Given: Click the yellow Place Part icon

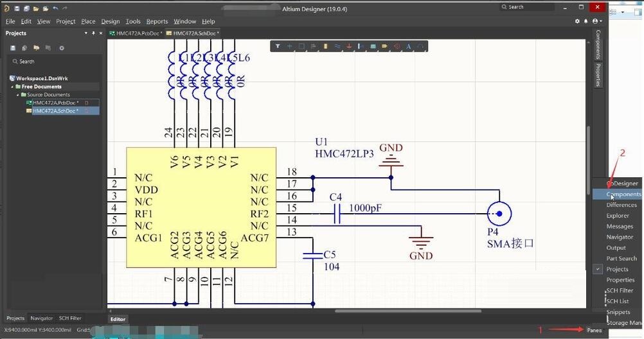Looking at the screenshot, I should 325,46.
